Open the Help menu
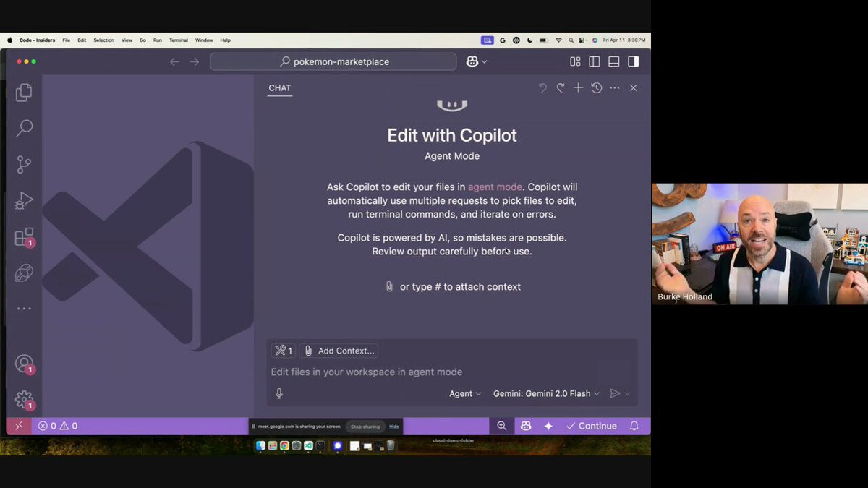Viewport: 868px width, 488px height. [x=225, y=40]
